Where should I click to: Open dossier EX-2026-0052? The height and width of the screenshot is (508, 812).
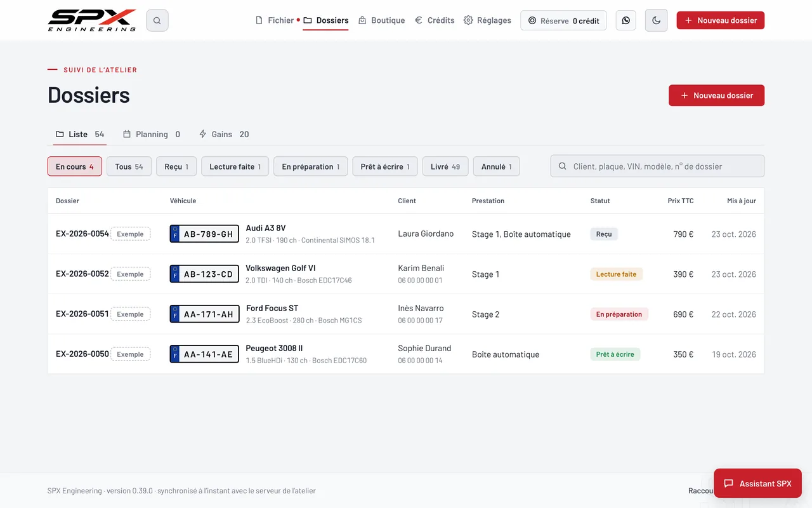click(82, 274)
